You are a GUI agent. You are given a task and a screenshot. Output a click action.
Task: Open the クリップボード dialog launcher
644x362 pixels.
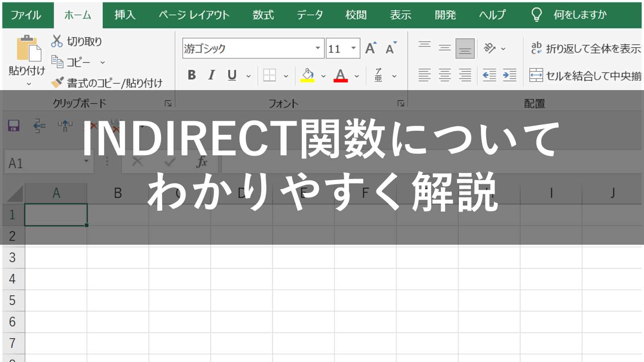pyautogui.click(x=168, y=103)
